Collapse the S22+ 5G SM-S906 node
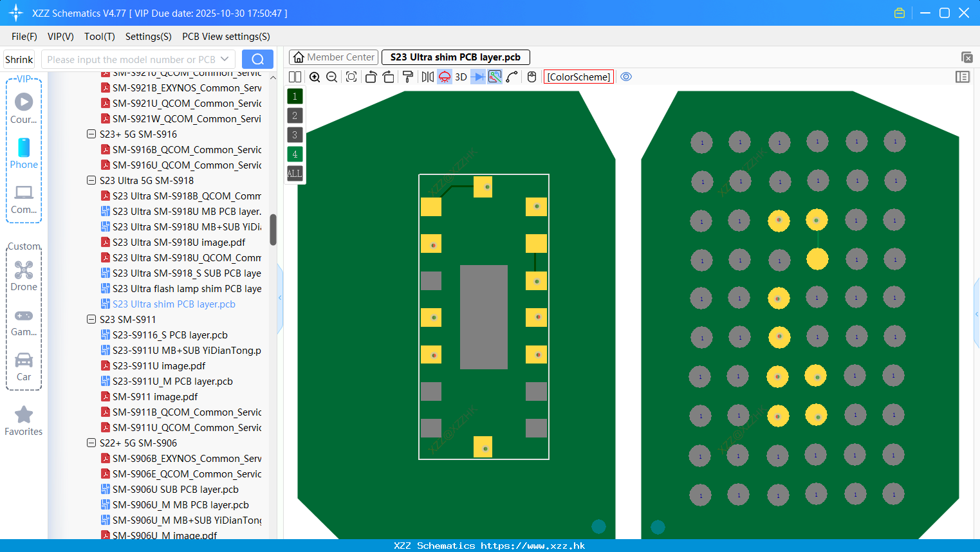Image resolution: width=980 pixels, height=552 pixels. click(91, 443)
